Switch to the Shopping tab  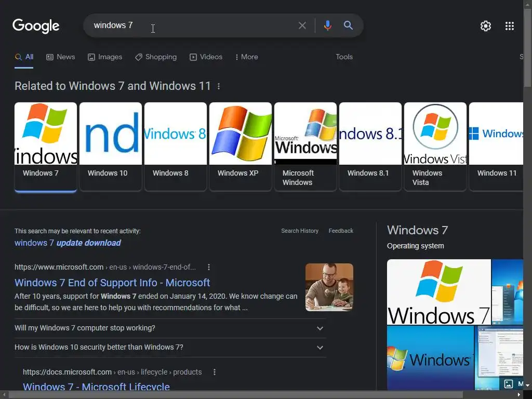[x=156, y=57]
